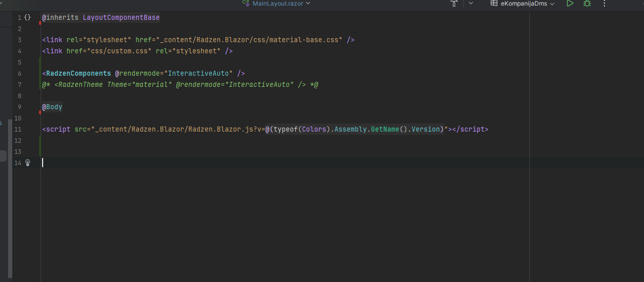Image resolution: width=644 pixels, height=282 pixels.
Task: Click line number 5 in the gutter
Action: click(19, 62)
